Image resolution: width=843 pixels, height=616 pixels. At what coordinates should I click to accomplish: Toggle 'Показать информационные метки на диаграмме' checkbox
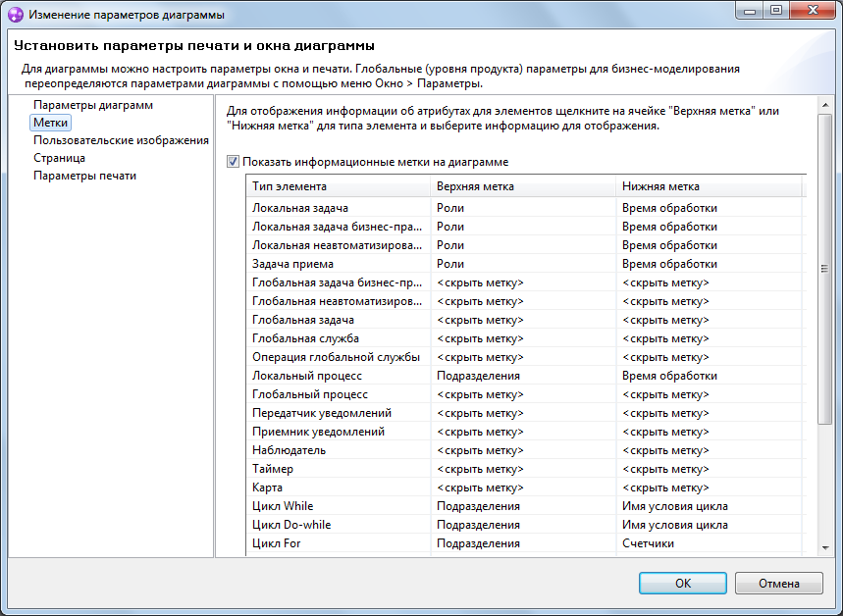233,161
